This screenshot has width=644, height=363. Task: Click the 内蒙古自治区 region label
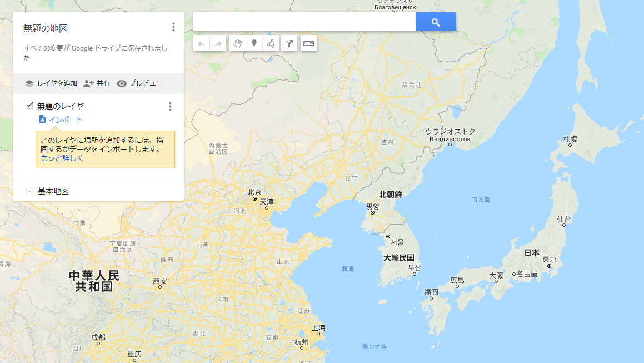[218, 148]
